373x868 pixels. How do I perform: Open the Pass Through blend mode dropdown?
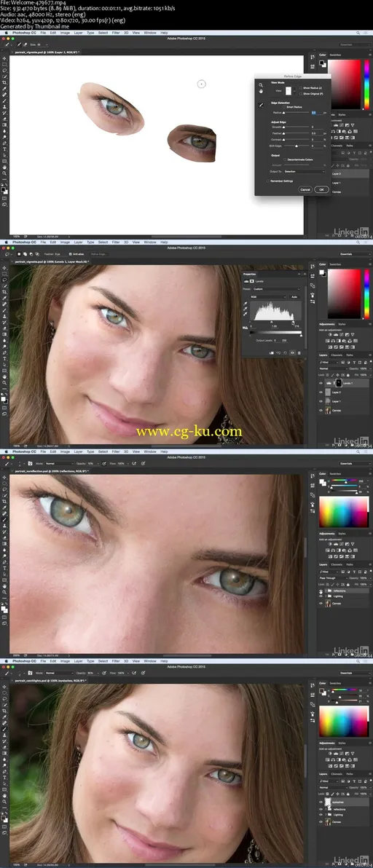pos(333,578)
